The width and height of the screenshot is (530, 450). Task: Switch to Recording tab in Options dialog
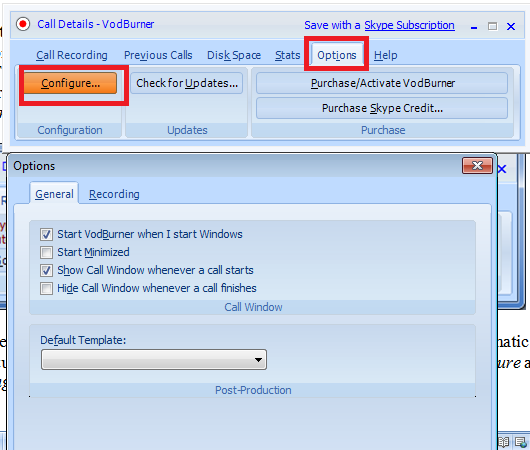[x=114, y=194]
